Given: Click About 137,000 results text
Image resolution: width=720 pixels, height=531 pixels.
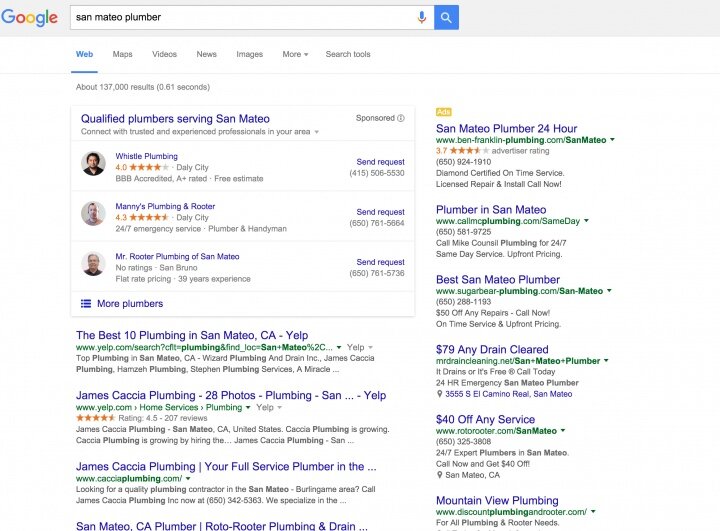Looking at the screenshot, I should click(x=143, y=87).
